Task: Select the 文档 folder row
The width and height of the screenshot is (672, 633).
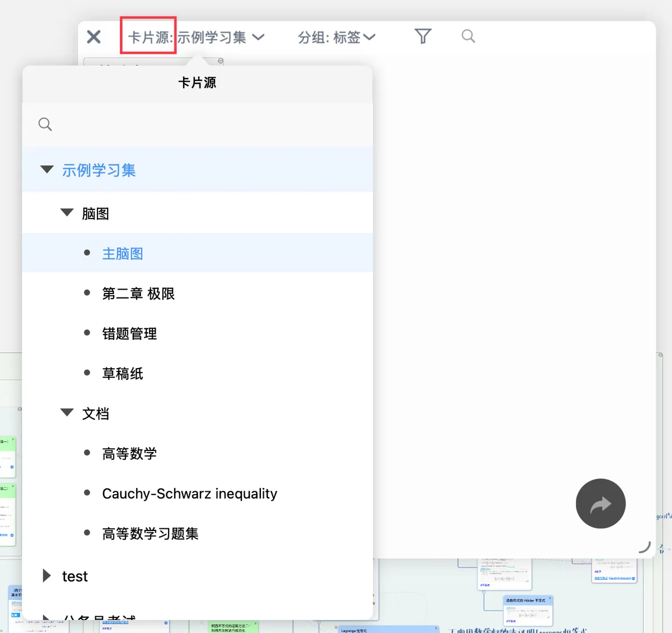Action: (x=198, y=413)
